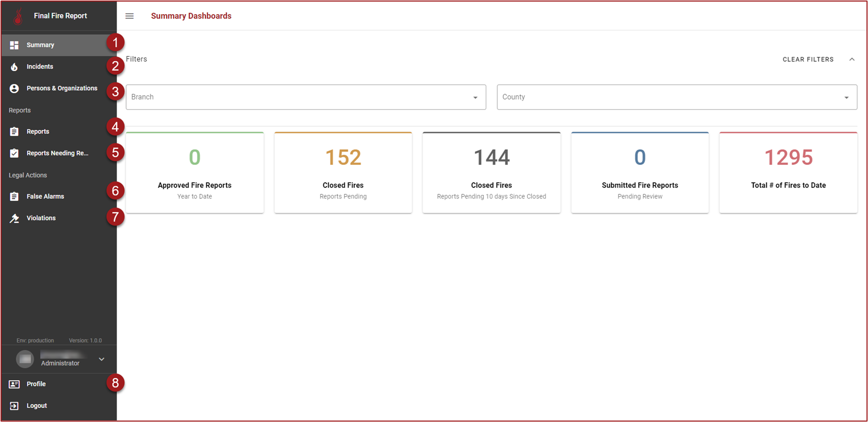Image resolution: width=868 pixels, height=422 pixels.
Task: Click the Summary dashboard grid icon
Action: tap(14, 45)
